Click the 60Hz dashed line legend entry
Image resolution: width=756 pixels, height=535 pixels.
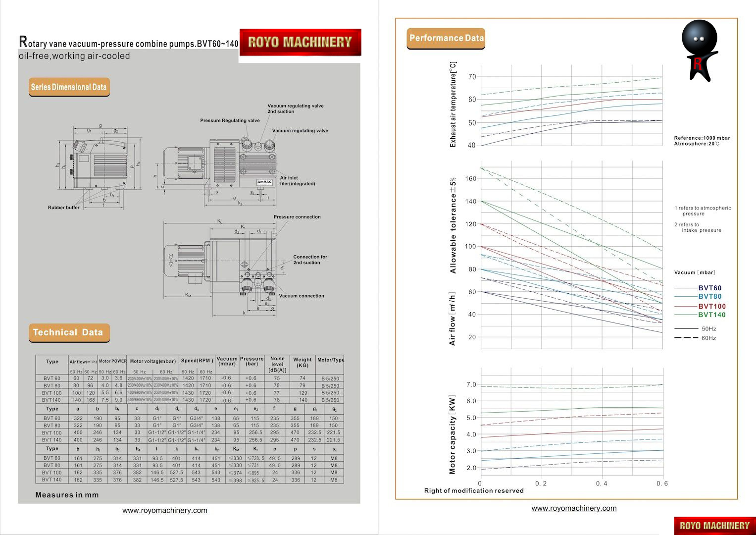point(708,338)
